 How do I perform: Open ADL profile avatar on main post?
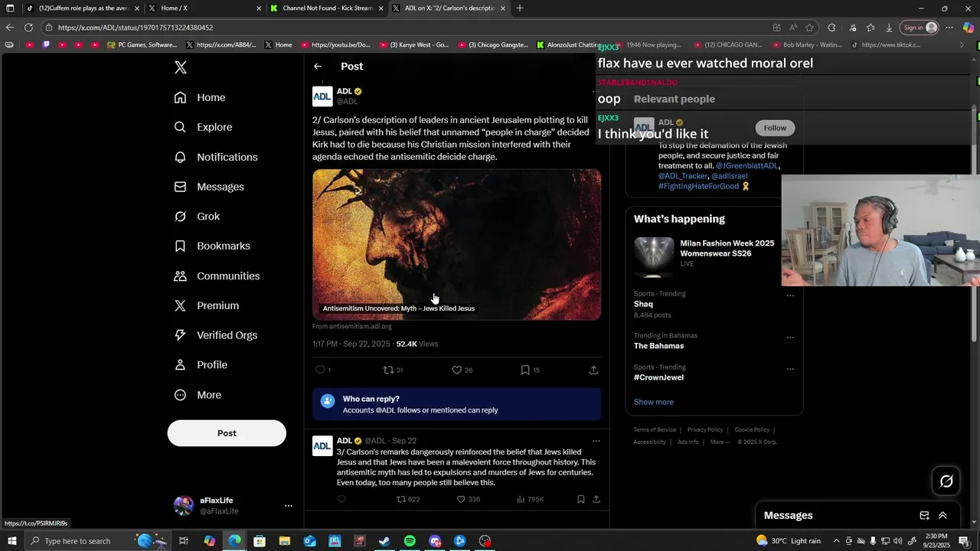[x=322, y=96]
